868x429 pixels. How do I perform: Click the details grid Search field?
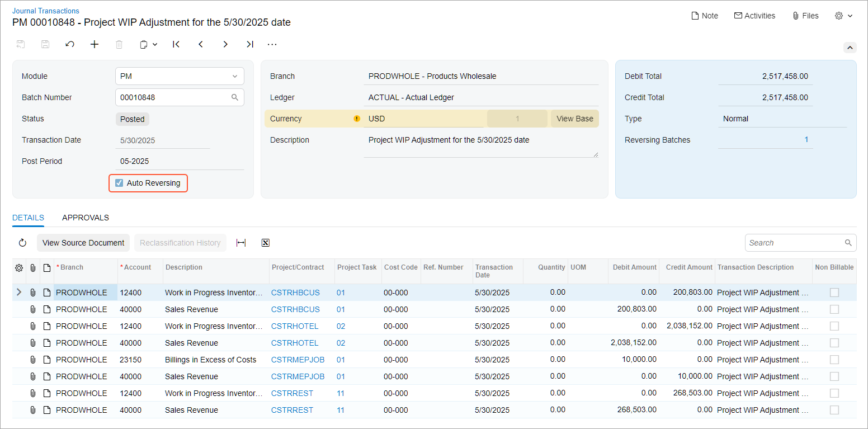click(794, 243)
